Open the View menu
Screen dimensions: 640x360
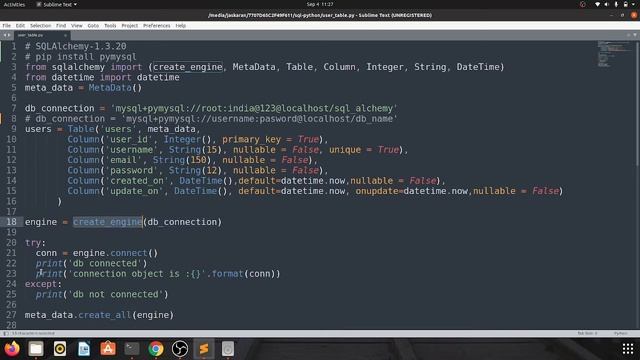(x=77, y=25)
